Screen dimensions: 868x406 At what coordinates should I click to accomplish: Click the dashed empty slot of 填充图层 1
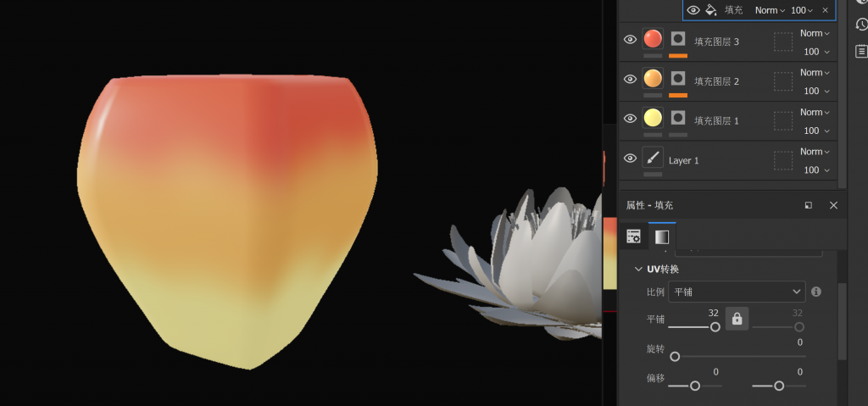782,120
